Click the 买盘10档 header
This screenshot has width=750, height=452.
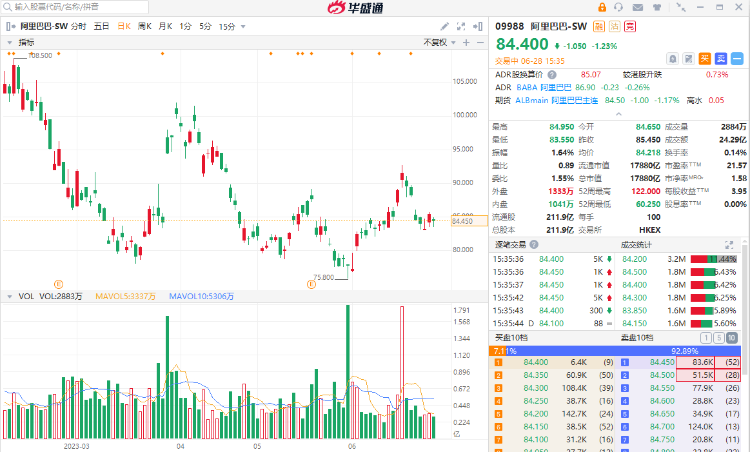511,338
